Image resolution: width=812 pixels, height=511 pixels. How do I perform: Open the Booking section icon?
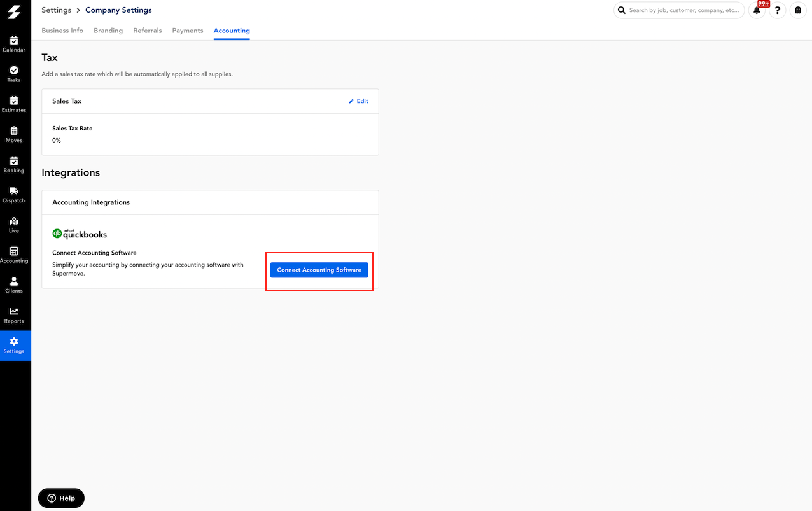14,161
